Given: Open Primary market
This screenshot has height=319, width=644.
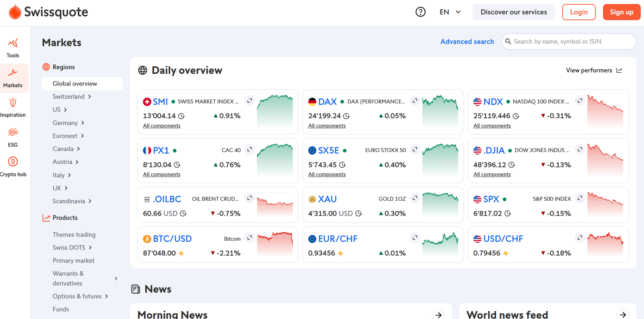Looking at the screenshot, I should point(73,261).
